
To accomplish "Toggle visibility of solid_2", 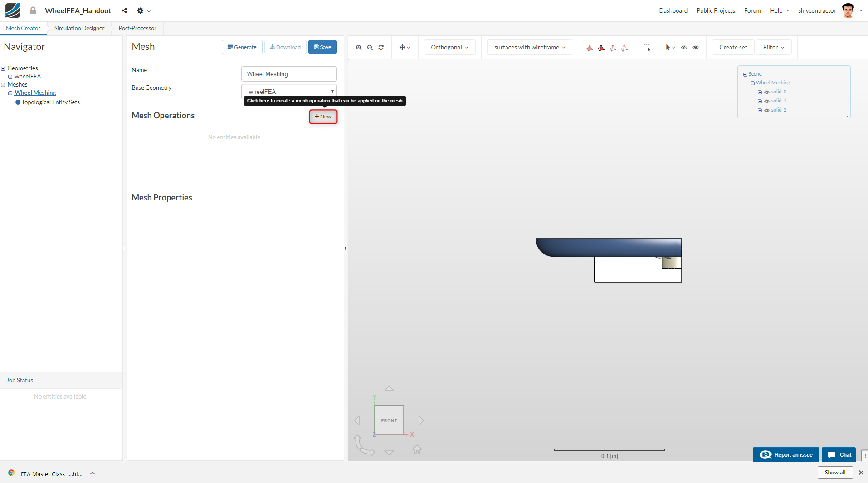I will [x=766, y=110].
